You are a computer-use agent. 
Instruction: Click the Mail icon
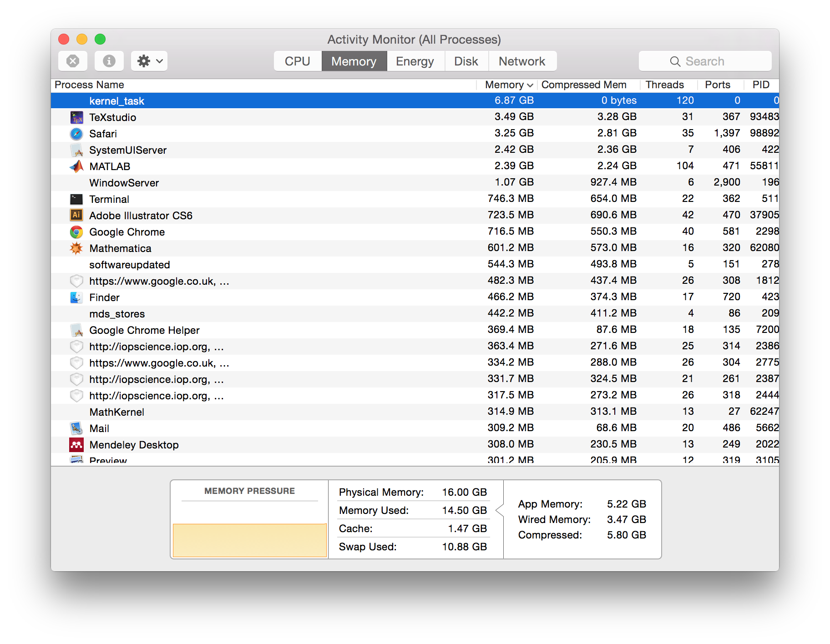point(76,428)
